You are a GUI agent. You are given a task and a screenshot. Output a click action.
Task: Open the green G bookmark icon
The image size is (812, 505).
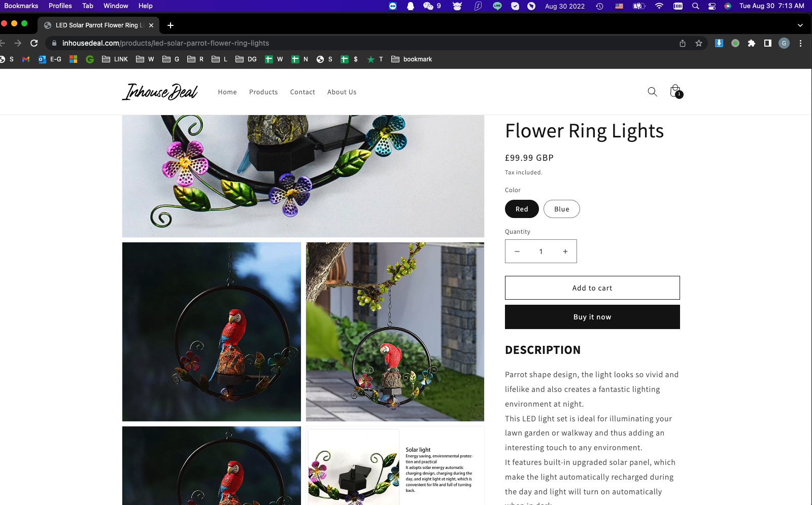(90, 59)
